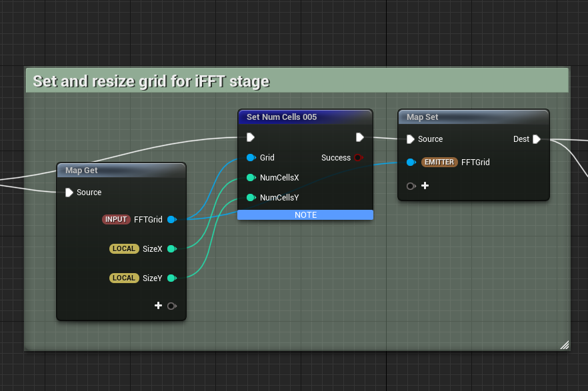Image resolution: width=588 pixels, height=391 pixels.
Task: Click the Set Num Cells input execution pin
Action: coord(251,138)
